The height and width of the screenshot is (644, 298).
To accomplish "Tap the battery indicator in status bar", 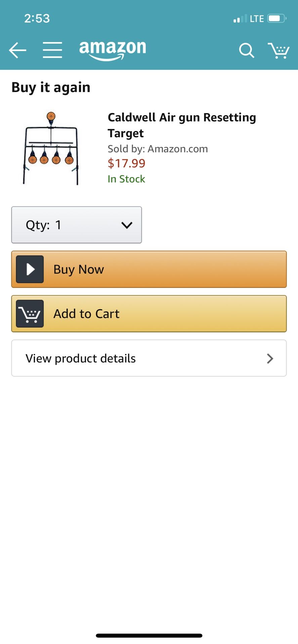I will [x=277, y=18].
